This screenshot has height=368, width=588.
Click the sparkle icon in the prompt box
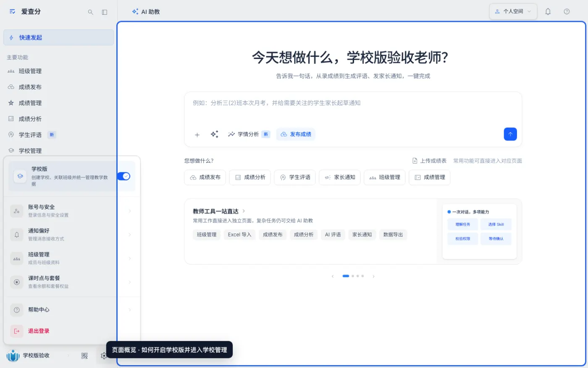(x=214, y=134)
